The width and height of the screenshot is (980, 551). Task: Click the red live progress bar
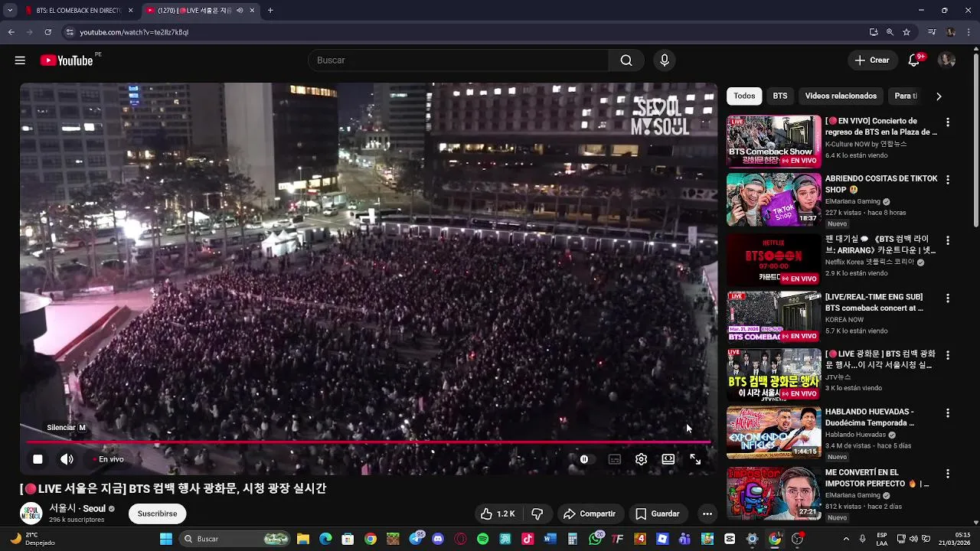click(x=369, y=442)
